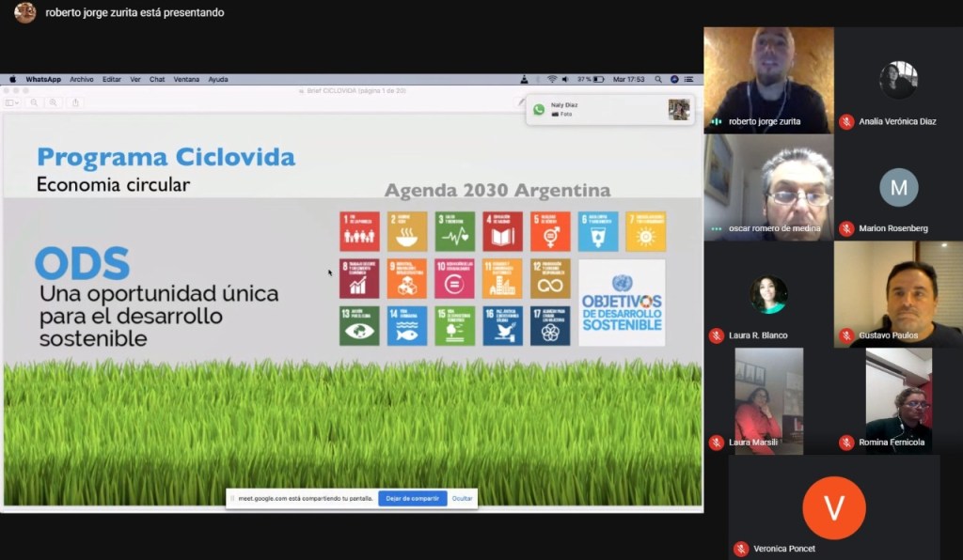The image size is (963, 560).
Task: Open the Archivo menu
Action: pos(82,79)
